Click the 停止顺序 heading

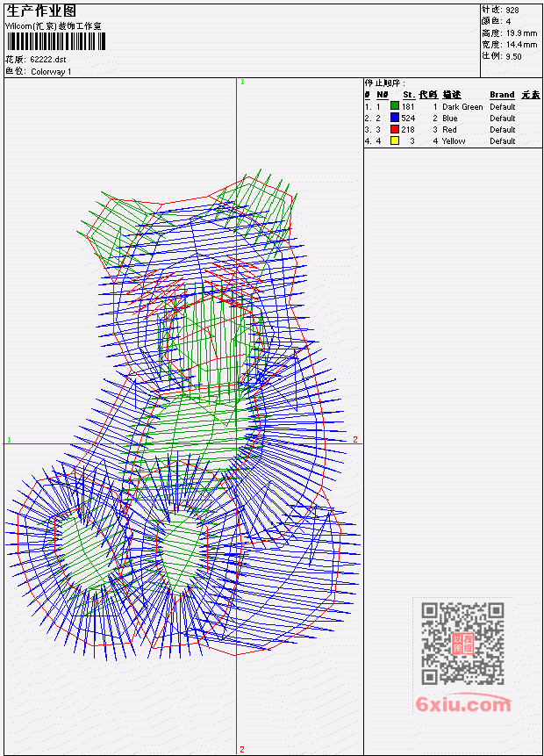pyautogui.click(x=384, y=83)
